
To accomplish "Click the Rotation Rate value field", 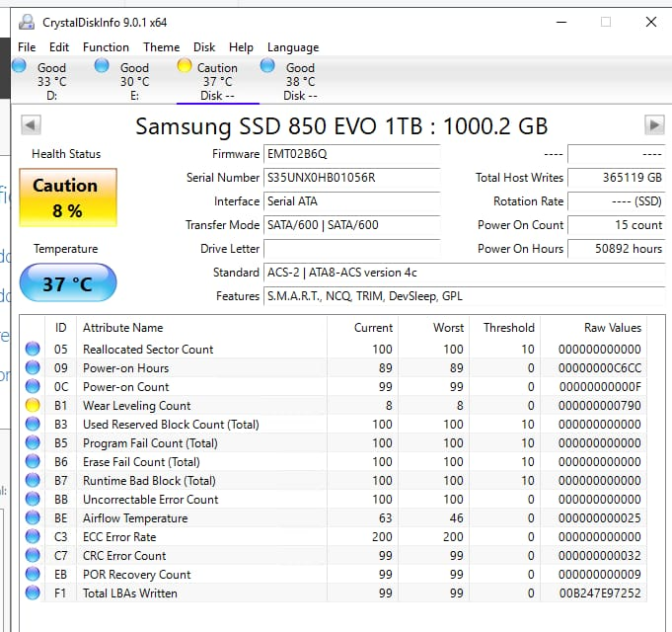I will pyautogui.click(x=617, y=201).
